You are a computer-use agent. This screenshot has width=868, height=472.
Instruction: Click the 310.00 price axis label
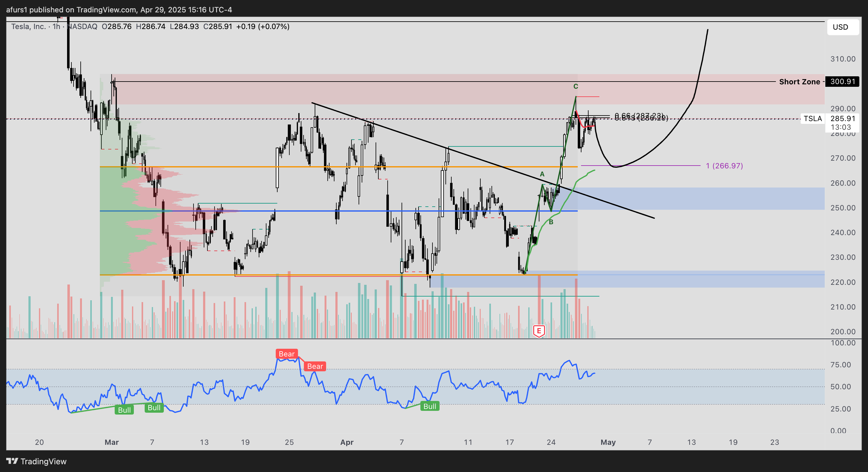[x=843, y=59]
